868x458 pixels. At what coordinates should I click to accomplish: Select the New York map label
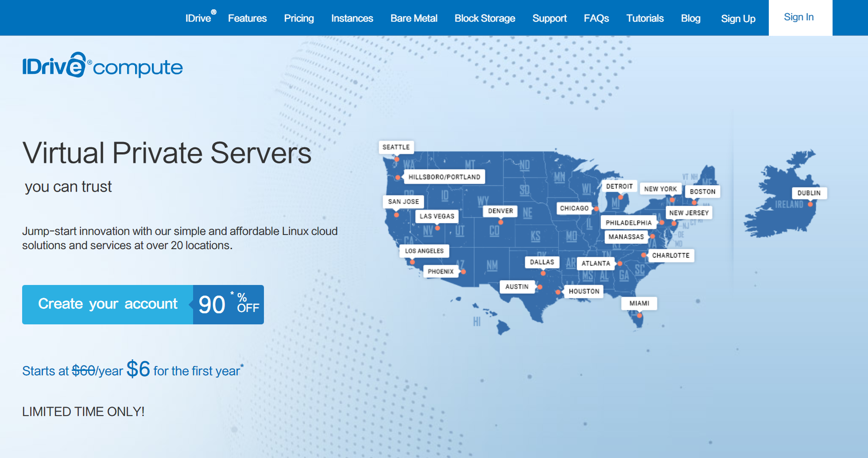(x=660, y=189)
